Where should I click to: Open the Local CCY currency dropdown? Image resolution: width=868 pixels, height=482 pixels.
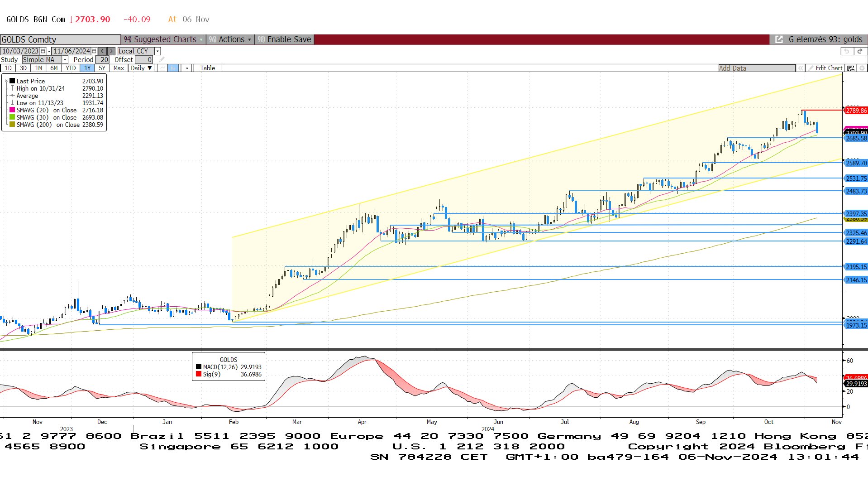tap(157, 51)
